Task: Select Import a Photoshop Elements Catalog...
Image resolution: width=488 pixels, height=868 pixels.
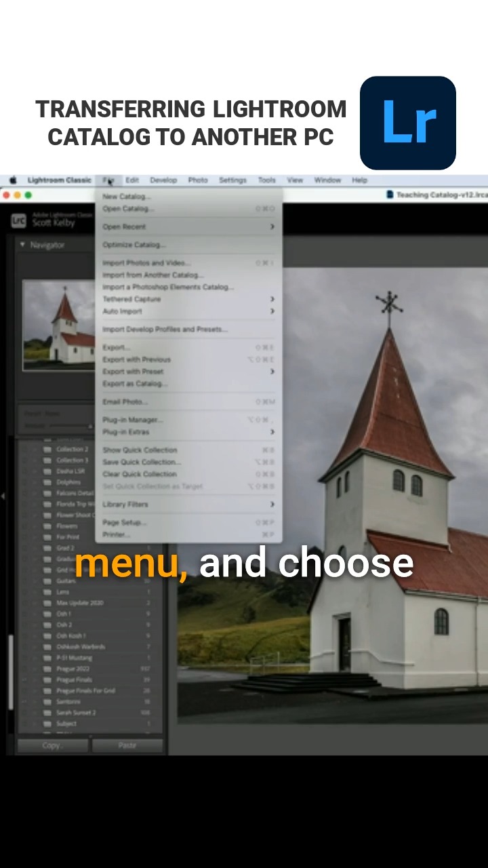Action: [188, 288]
